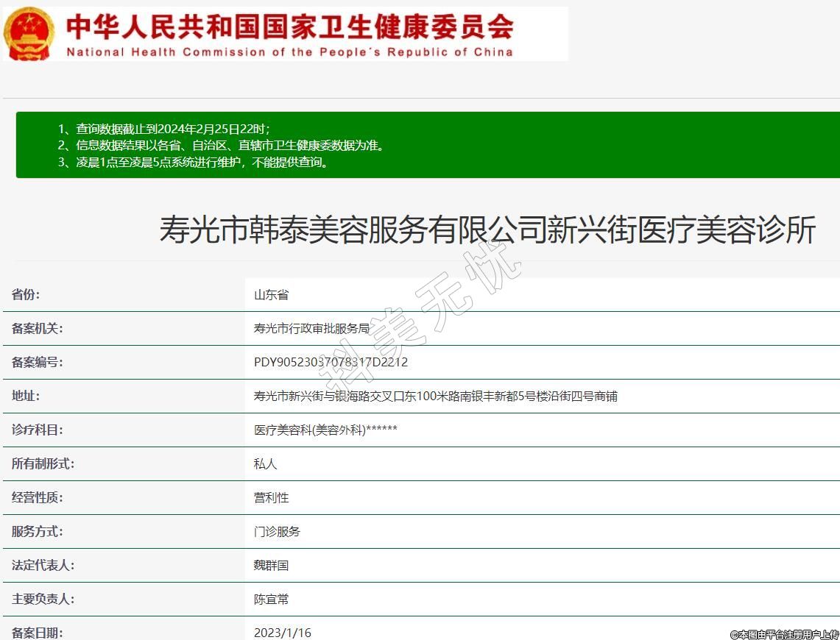
Task: Select the 省份 row label
Action: point(26,295)
